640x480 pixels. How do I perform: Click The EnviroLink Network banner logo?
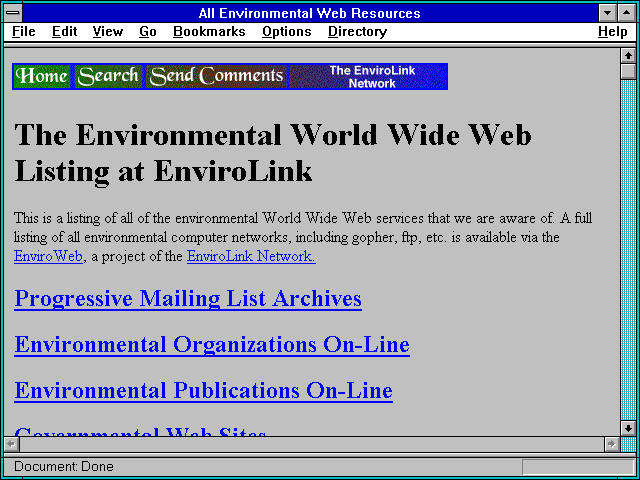[369, 76]
